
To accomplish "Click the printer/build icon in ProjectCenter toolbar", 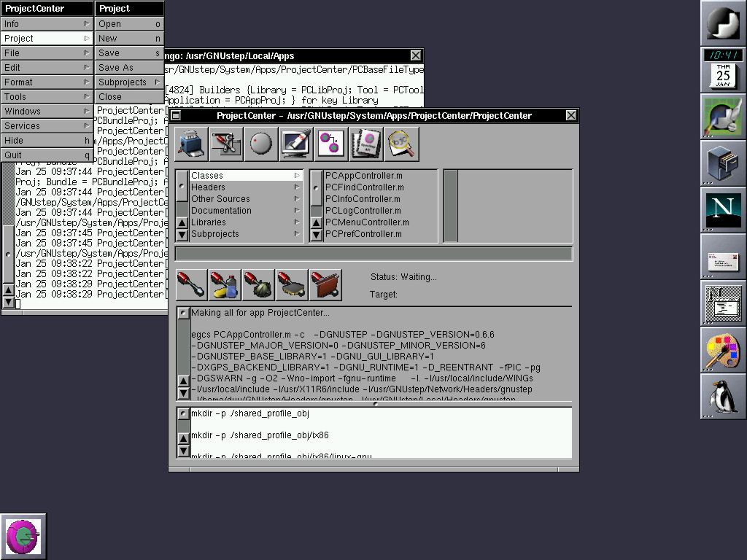I will click(192, 144).
